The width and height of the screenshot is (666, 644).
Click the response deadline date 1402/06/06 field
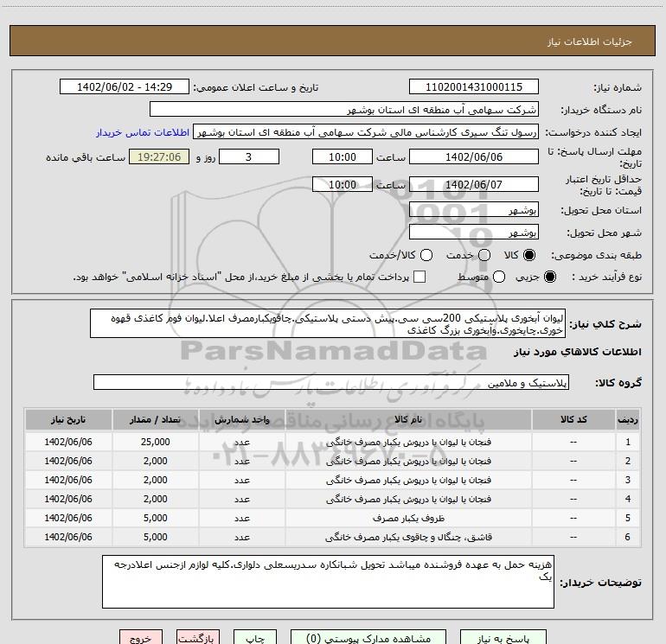[x=474, y=156]
